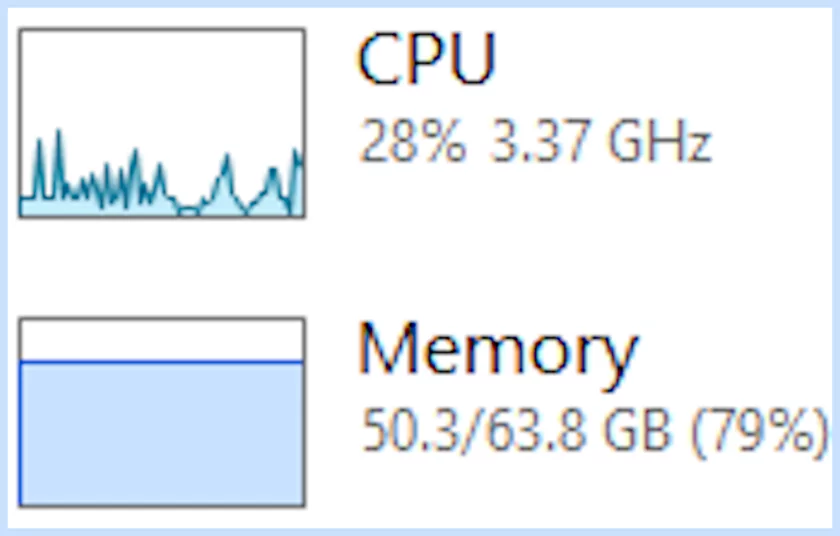The width and height of the screenshot is (840, 536).
Task: Click the empty white area atop Memory graph
Action: (162, 340)
